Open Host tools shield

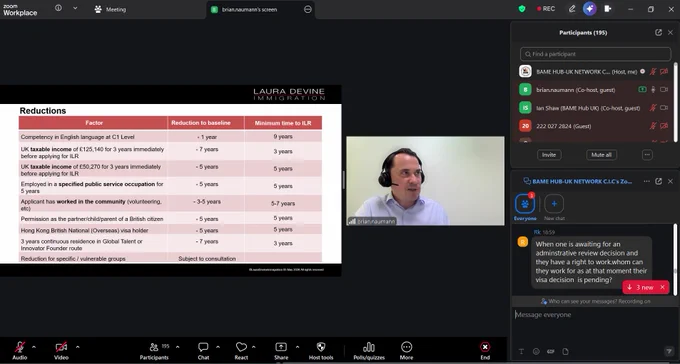click(321, 350)
